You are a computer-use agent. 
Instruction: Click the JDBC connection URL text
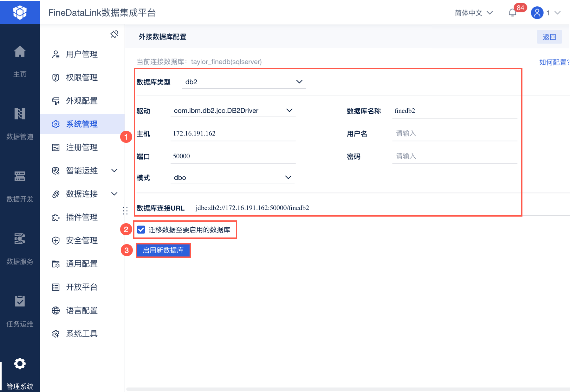pyautogui.click(x=252, y=208)
